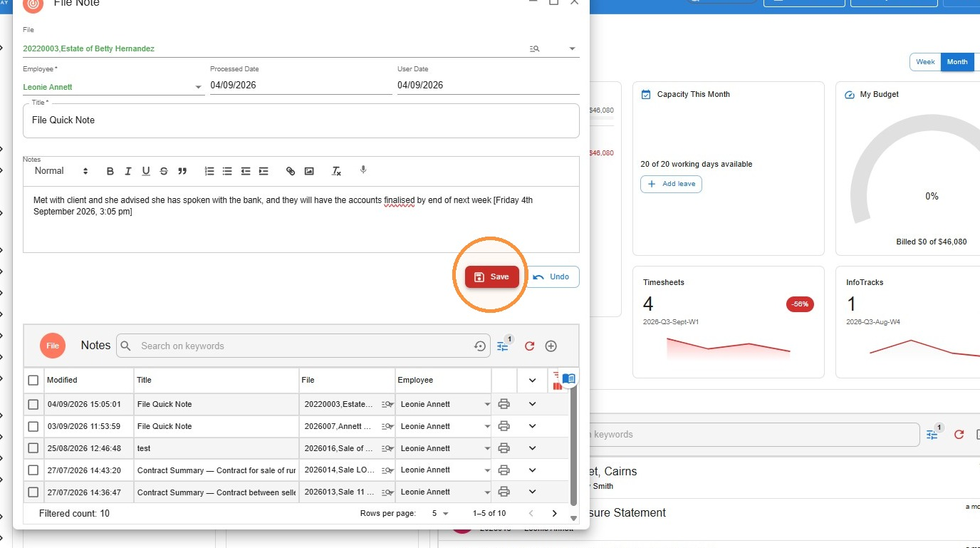Reset the Notes keyword search history icon
980x548 pixels.
(x=480, y=346)
